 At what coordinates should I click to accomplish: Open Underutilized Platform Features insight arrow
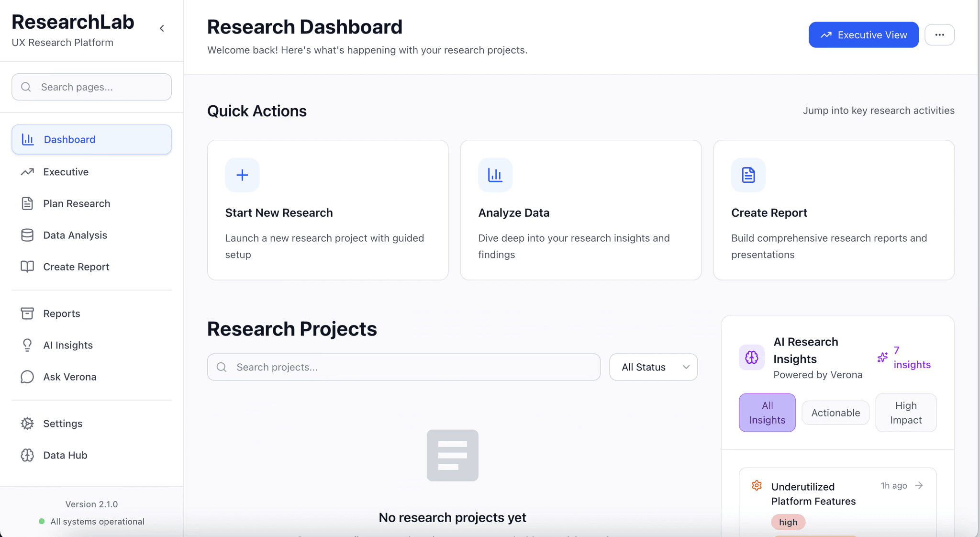pyautogui.click(x=920, y=485)
